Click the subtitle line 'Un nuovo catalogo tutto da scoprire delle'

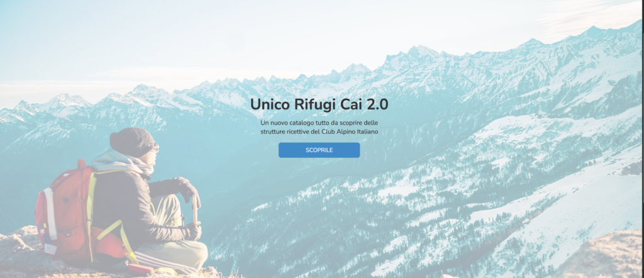319,123
